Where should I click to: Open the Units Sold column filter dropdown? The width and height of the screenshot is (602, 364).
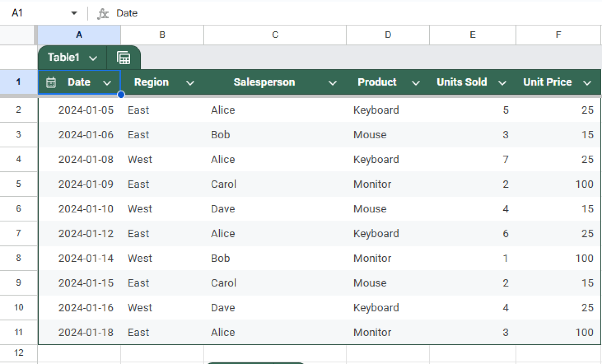[x=502, y=83]
